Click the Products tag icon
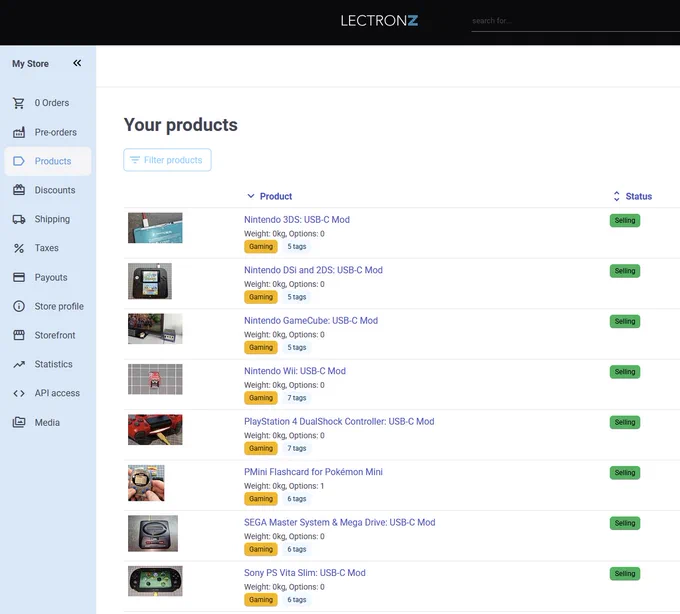Screen dimensions: 680x614 [19, 161]
